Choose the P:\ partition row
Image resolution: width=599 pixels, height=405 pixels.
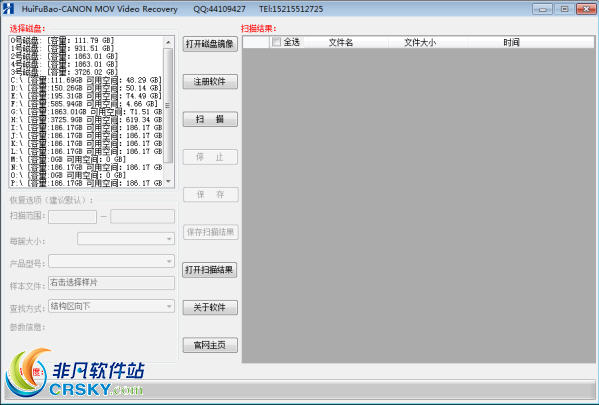point(86,183)
